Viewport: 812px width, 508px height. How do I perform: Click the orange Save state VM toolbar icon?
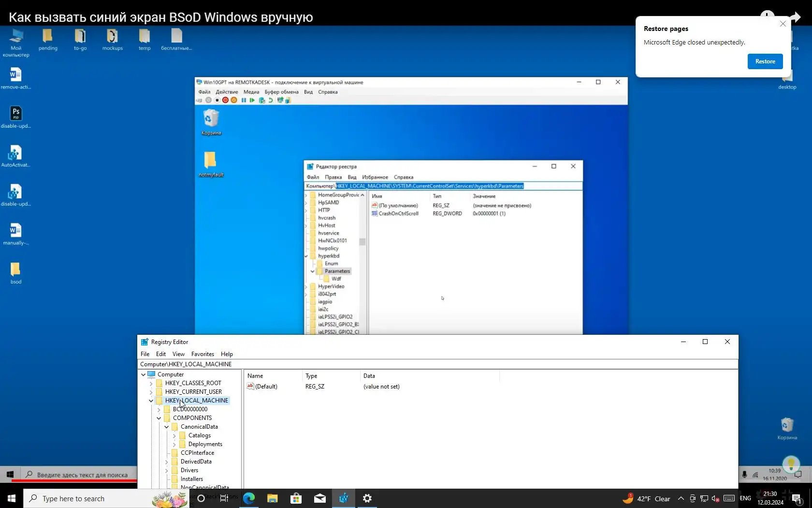234,100
